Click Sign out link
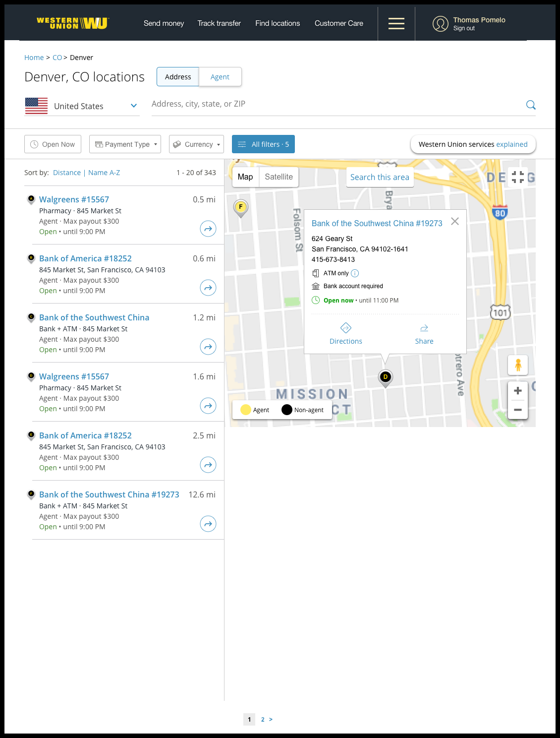560x738 pixels. pos(464,28)
